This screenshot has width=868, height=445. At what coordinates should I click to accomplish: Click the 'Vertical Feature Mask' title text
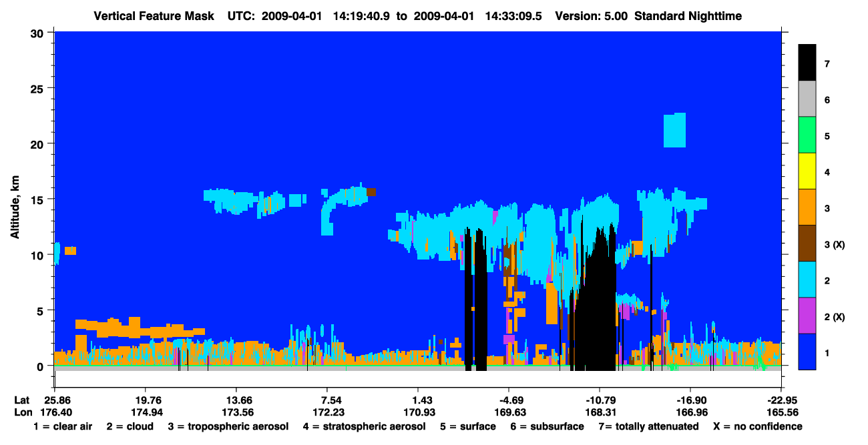(x=154, y=15)
